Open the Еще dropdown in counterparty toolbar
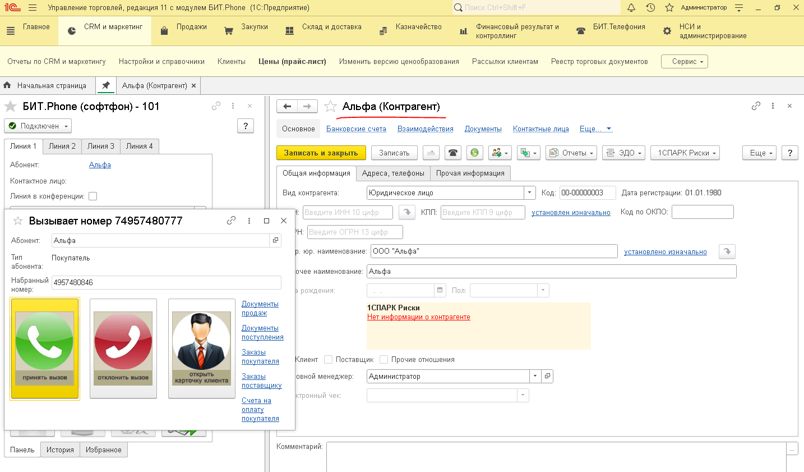The image size is (804, 472). [759, 153]
